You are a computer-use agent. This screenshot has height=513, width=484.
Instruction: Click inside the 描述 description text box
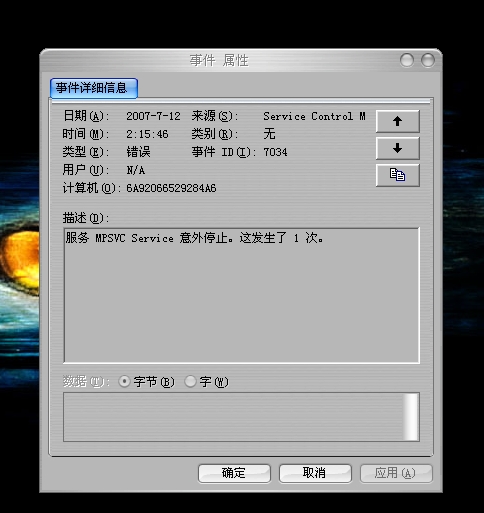pos(241,295)
